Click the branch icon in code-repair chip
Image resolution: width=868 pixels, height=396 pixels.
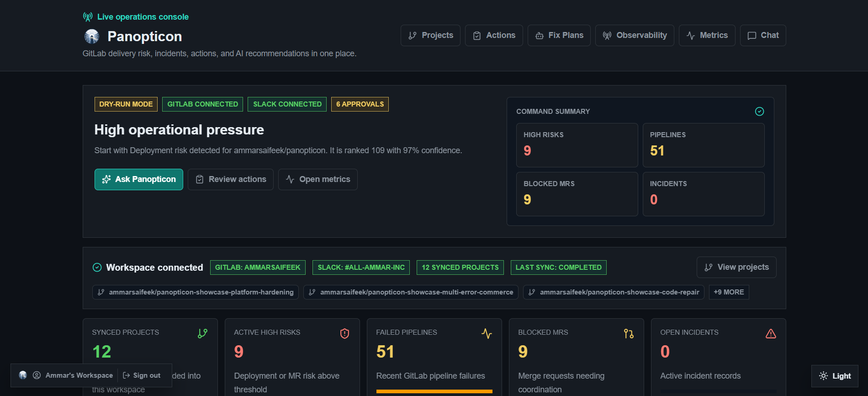tap(532, 292)
